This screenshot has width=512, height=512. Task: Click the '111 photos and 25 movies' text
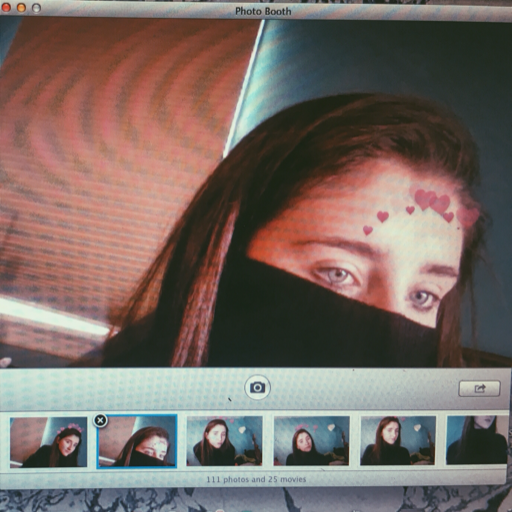(256, 479)
